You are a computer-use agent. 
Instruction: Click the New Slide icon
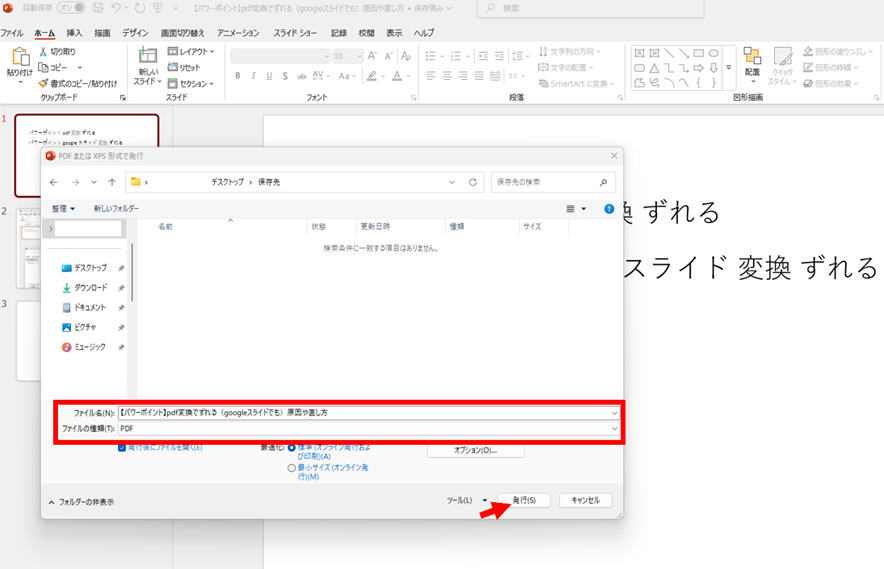point(148,57)
